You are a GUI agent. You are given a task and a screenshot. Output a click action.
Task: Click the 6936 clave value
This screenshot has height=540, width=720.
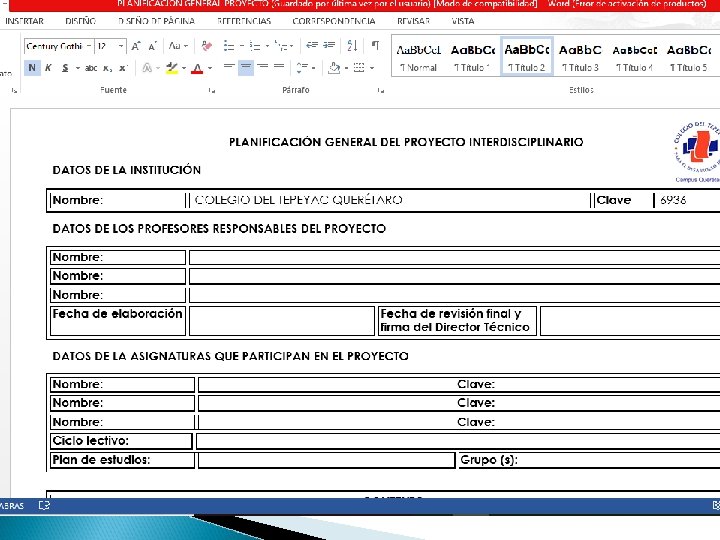pos(673,200)
